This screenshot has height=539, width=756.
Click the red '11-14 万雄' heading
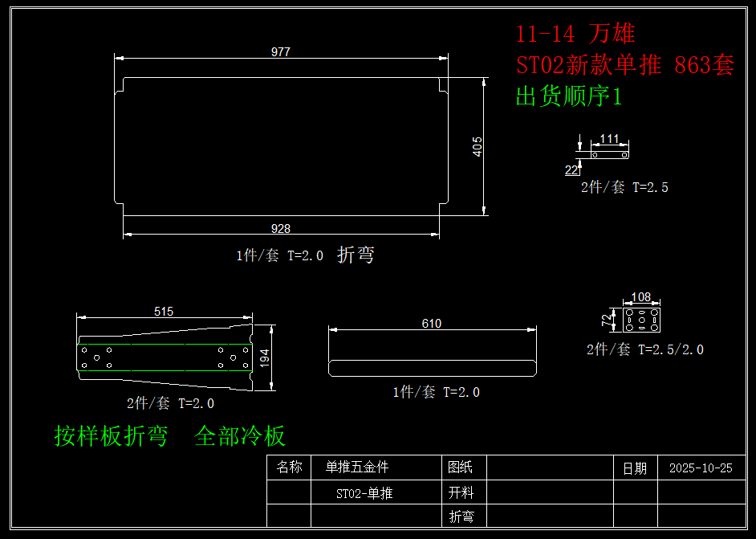[575, 34]
